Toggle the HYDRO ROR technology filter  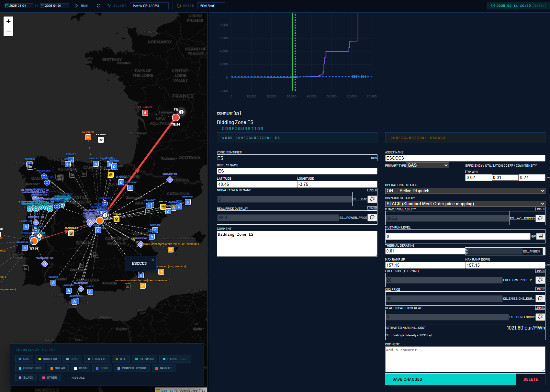(30, 368)
